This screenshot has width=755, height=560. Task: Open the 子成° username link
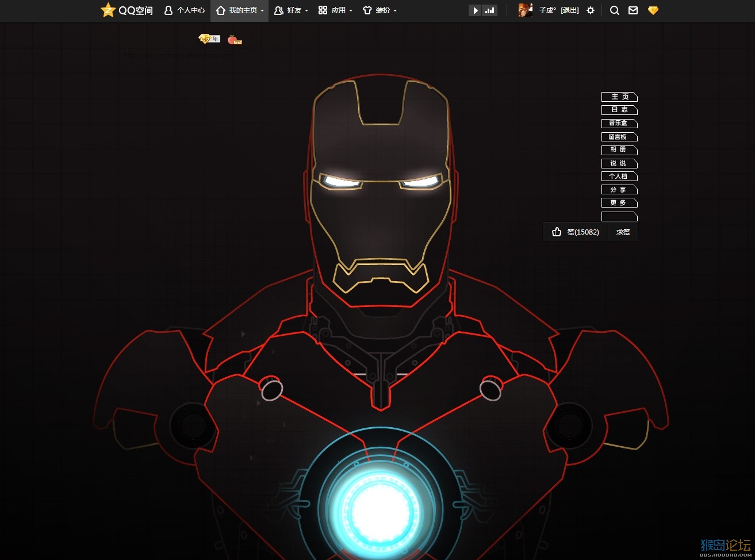click(547, 10)
